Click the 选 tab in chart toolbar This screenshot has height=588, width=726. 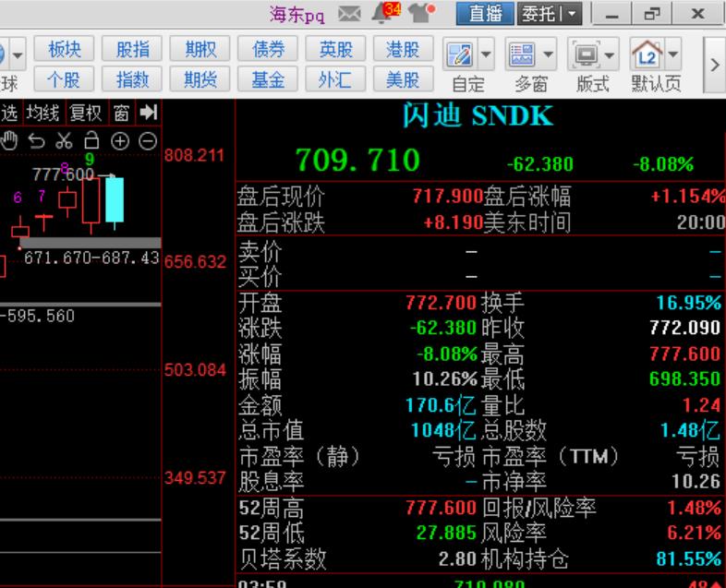click(x=9, y=113)
